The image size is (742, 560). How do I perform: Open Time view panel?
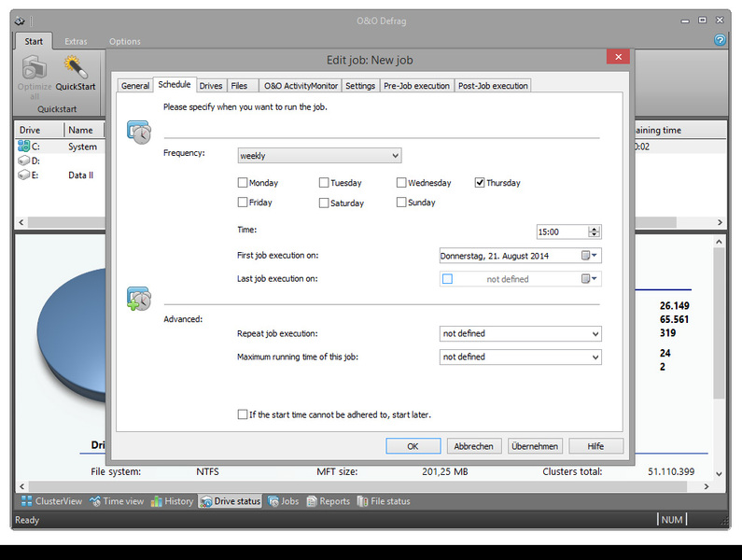(118, 501)
